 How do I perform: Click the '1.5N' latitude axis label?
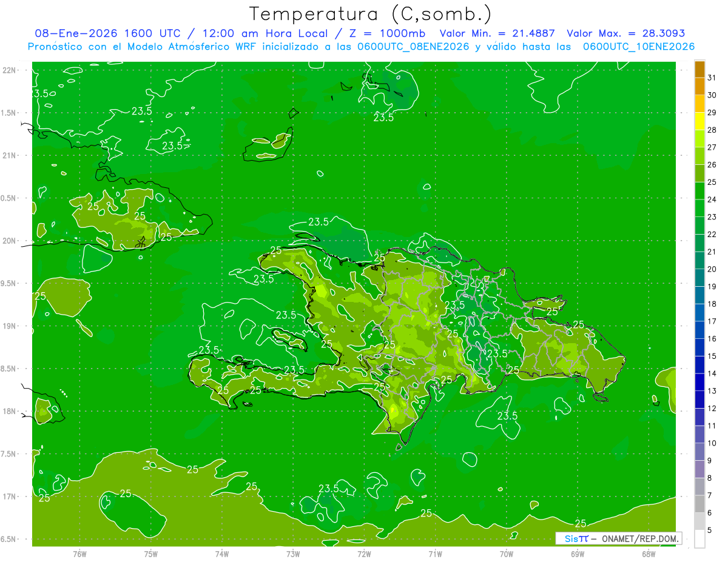click(x=8, y=113)
